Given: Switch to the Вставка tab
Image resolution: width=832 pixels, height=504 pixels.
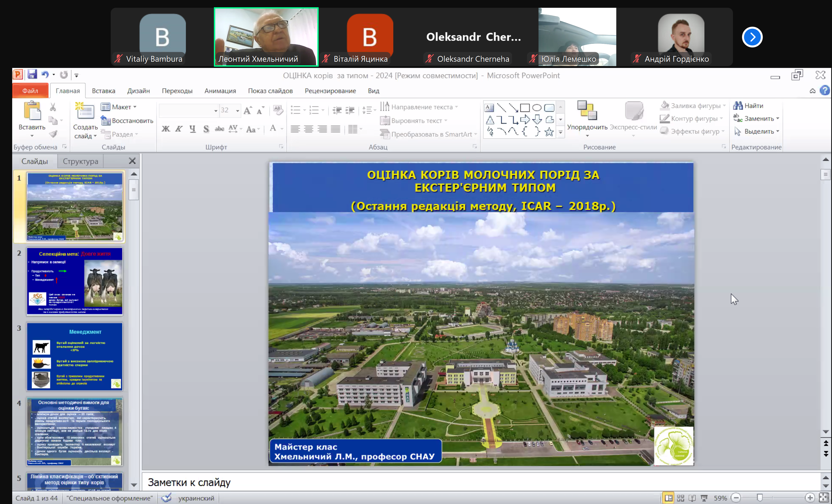Looking at the screenshot, I should 103,91.
